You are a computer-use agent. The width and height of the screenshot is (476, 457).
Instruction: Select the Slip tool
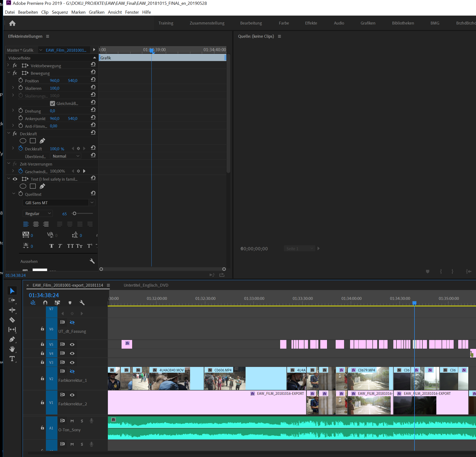(x=12, y=329)
